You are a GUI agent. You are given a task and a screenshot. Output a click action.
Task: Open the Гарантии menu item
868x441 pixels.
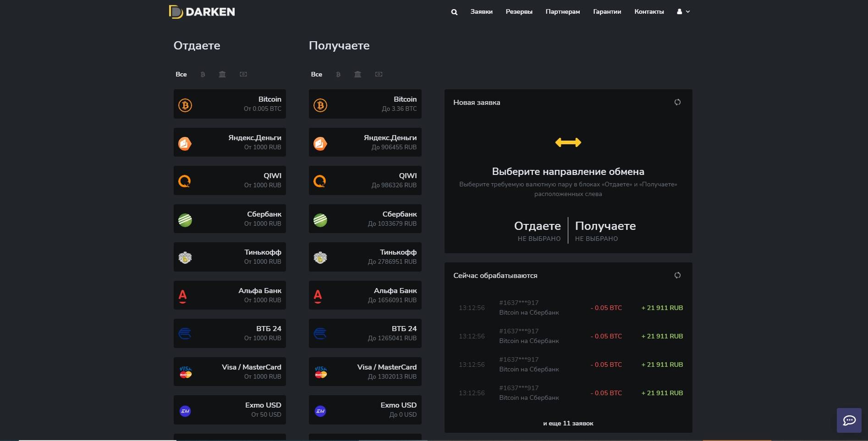(x=607, y=12)
